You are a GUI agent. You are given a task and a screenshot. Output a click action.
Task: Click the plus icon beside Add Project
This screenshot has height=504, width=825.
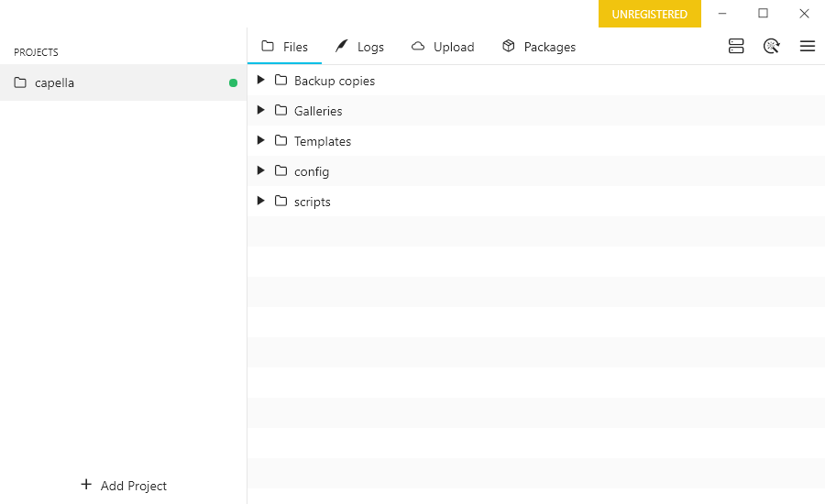point(86,485)
